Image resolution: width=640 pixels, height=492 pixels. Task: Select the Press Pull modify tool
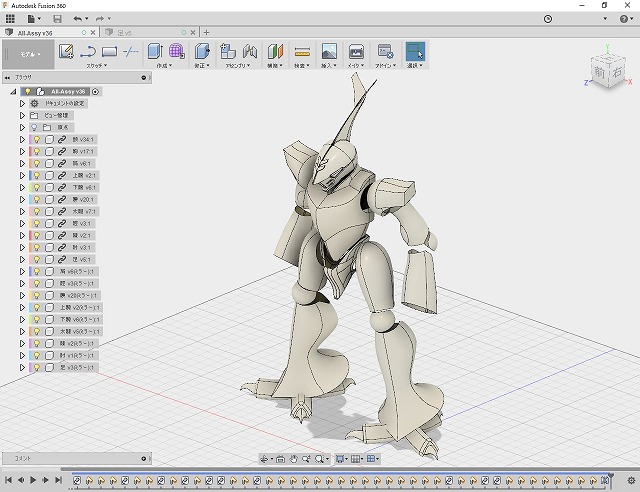coord(202,51)
